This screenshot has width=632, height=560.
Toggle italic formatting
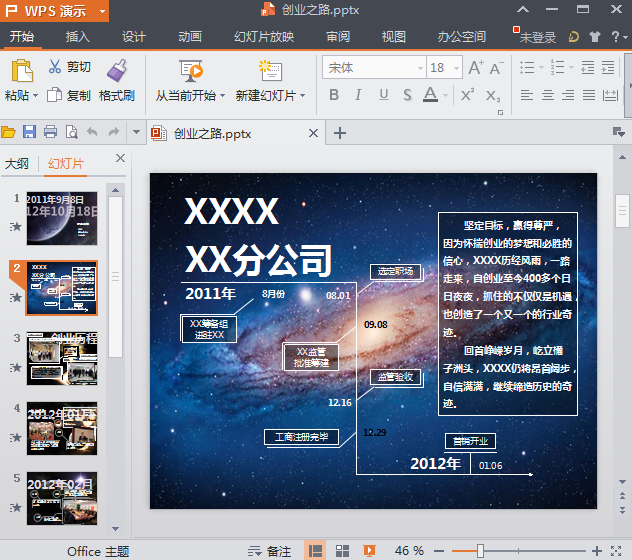click(x=358, y=95)
